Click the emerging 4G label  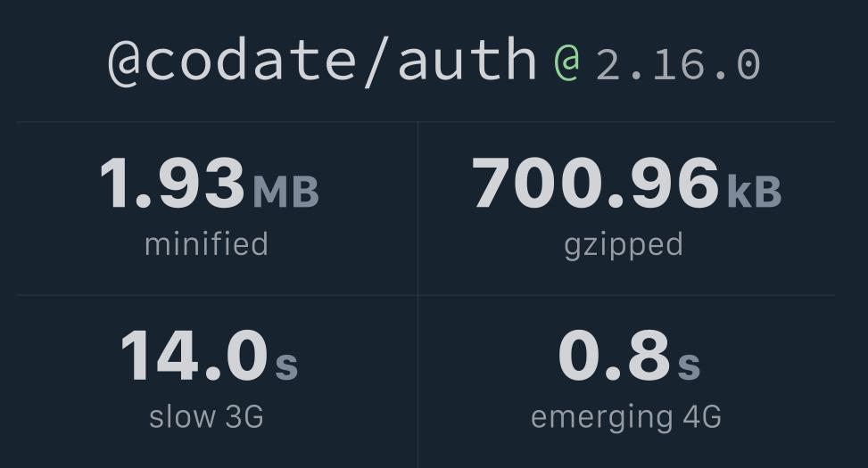626,419
